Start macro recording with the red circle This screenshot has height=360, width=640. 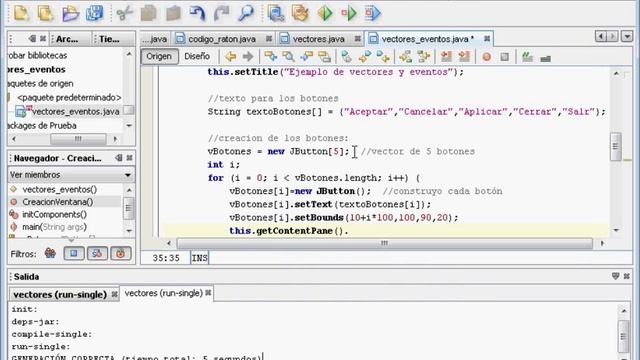click(487, 57)
